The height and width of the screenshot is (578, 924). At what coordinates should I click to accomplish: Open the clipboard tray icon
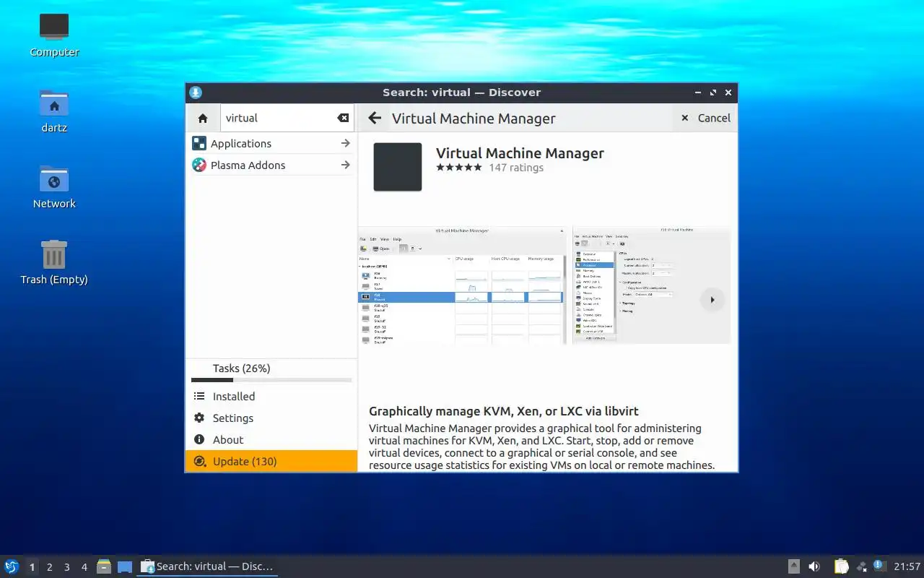pos(841,566)
